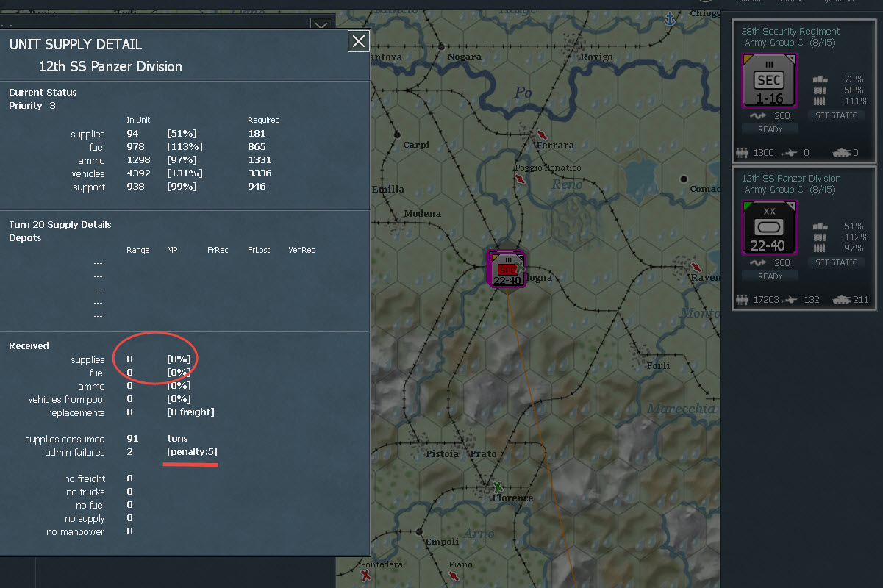
Task: Toggle SET STATIC for 12th SS Panzer Division
Action: tap(837, 262)
